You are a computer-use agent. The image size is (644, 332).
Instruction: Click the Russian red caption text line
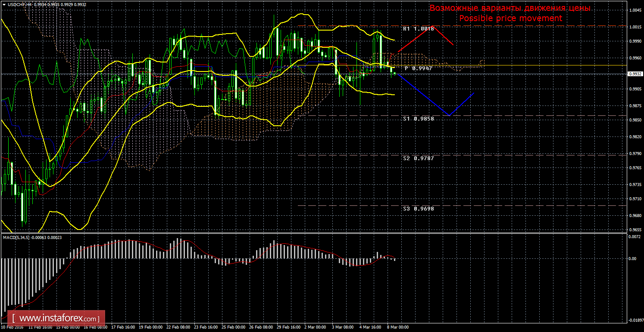point(510,8)
